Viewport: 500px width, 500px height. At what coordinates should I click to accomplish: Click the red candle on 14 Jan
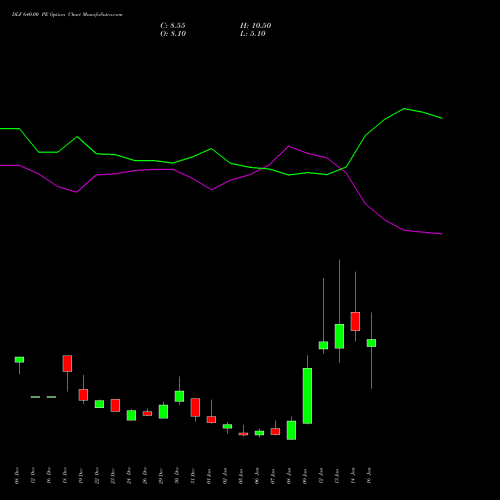point(355,321)
